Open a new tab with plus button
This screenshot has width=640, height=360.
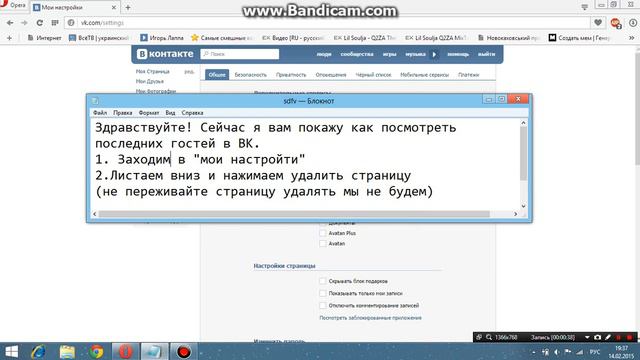[128, 7]
